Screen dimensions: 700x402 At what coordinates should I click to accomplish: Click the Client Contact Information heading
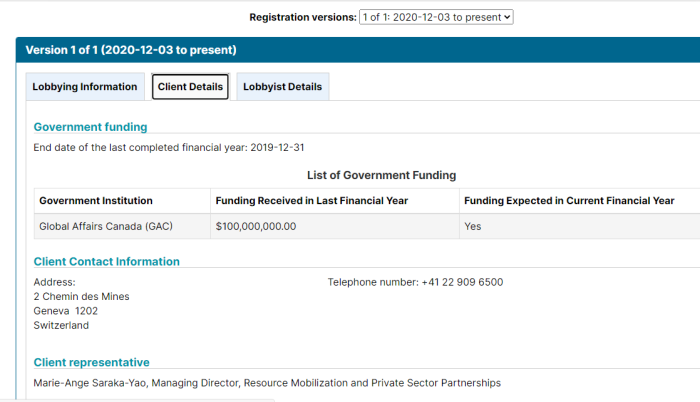point(107,261)
